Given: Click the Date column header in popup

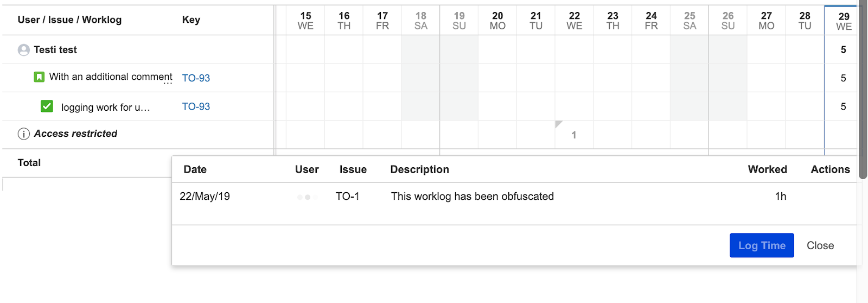Looking at the screenshot, I should [x=195, y=169].
